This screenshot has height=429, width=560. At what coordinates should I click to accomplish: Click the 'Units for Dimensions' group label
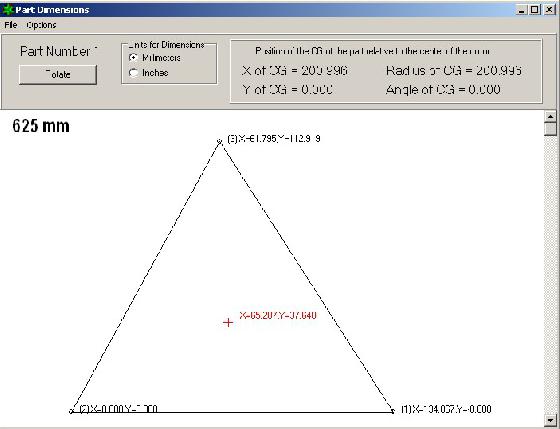166,45
